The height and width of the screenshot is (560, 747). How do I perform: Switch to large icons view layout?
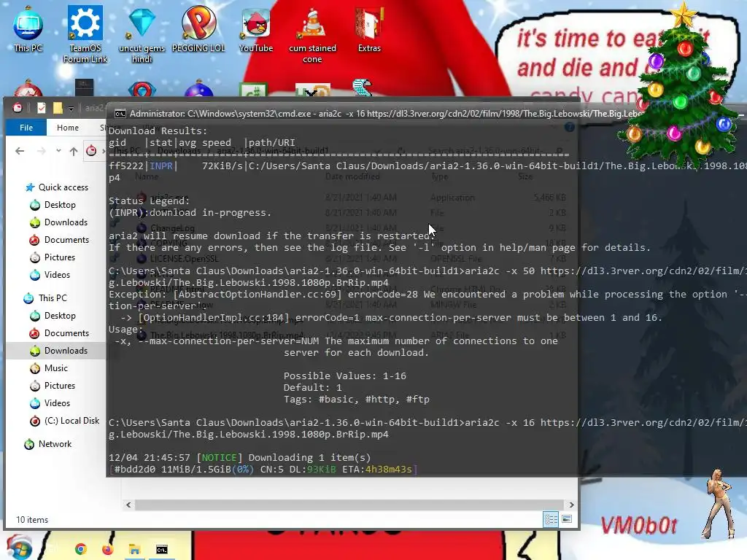click(567, 519)
